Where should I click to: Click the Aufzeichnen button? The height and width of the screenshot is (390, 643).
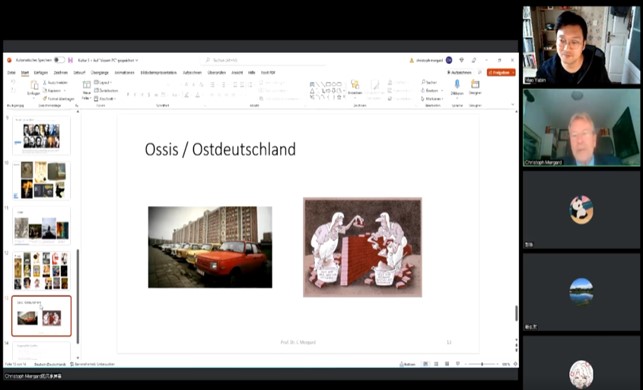[x=459, y=73]
